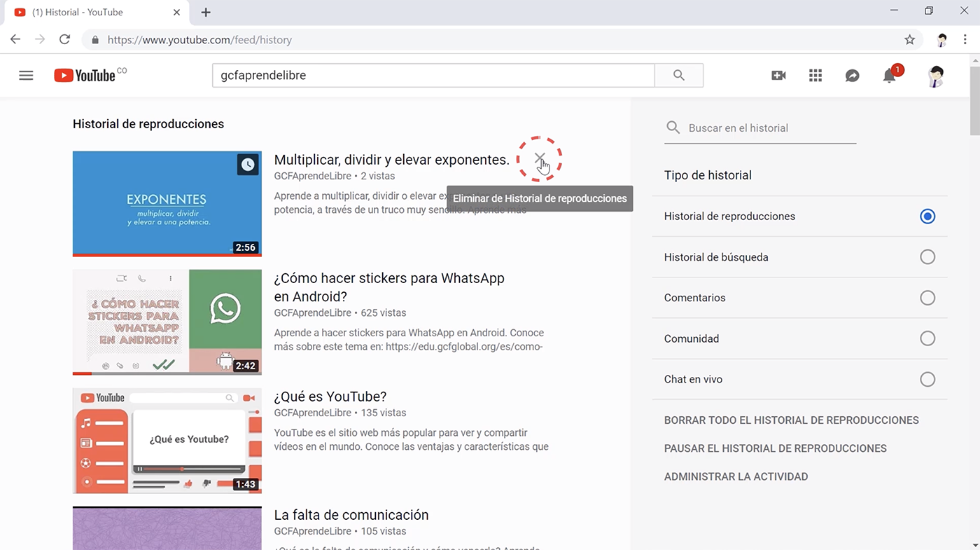Open GCFAprendeLibre channel under ¿Qué es YouTube?

pyautogui.click(x=313, y=413)
